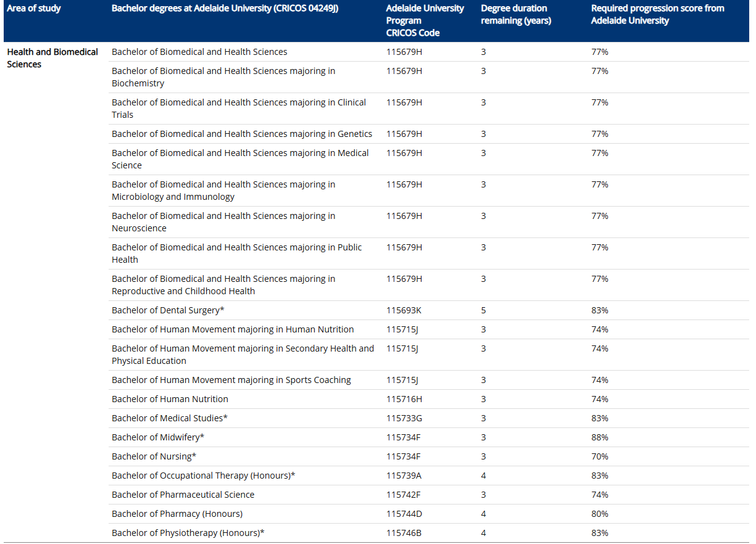The height and width of the screenshot is (544, 756).
Task: Click the "Degree duration remaining (years)" header
Action: click(516, 15)
